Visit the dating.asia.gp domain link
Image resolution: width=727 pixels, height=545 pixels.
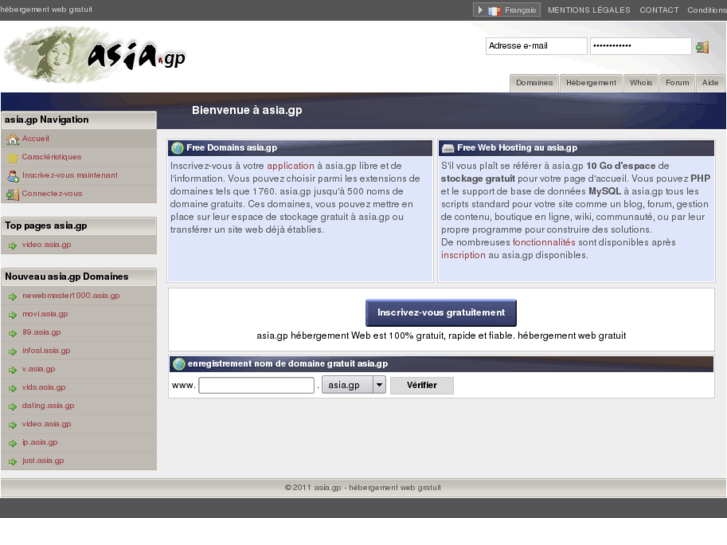48,405
